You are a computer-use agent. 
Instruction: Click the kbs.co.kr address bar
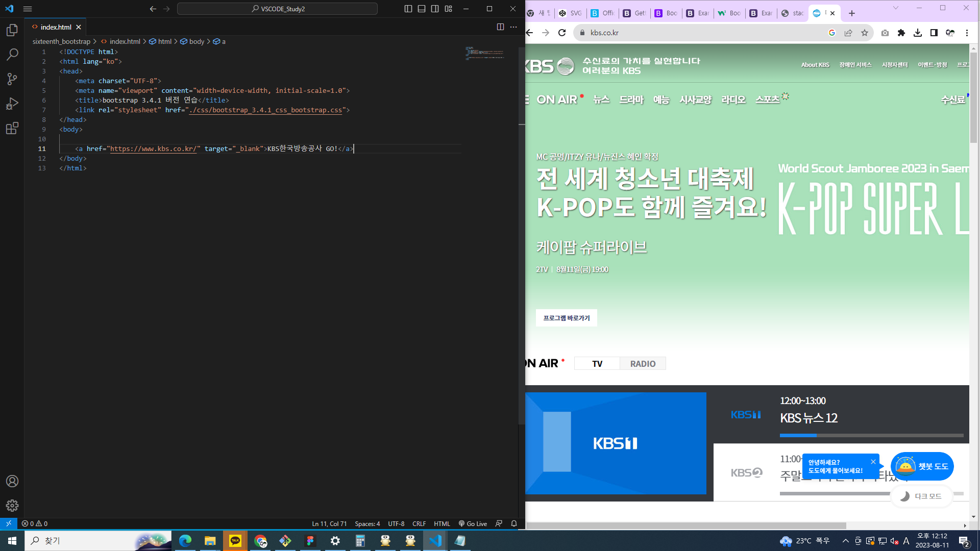click(x=704, y=33)
